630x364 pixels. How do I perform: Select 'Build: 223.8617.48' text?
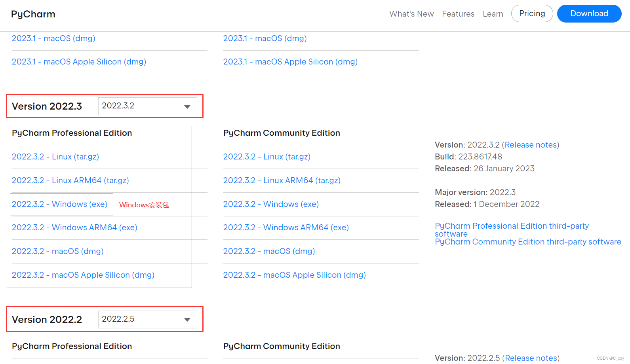click(468, 157)
